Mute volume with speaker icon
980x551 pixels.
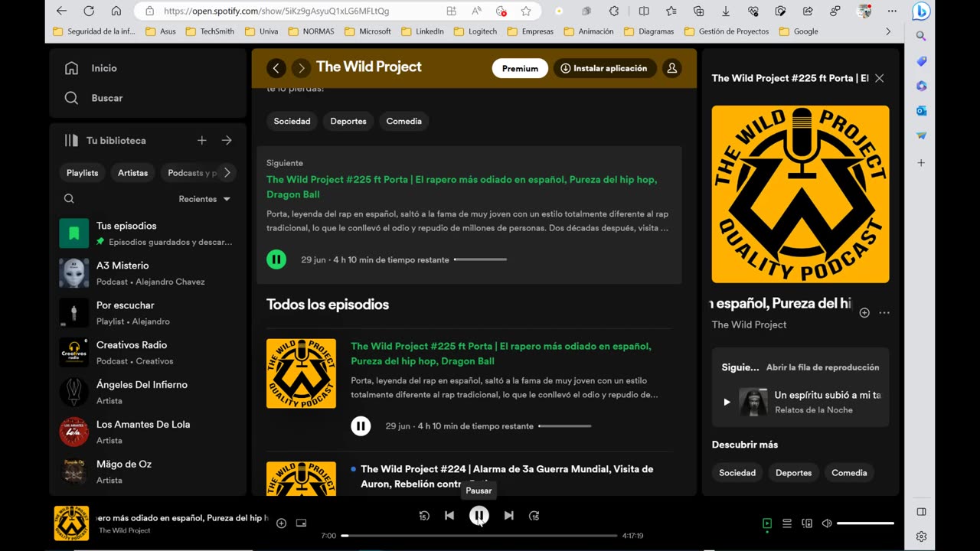click(x=827, y=523)
